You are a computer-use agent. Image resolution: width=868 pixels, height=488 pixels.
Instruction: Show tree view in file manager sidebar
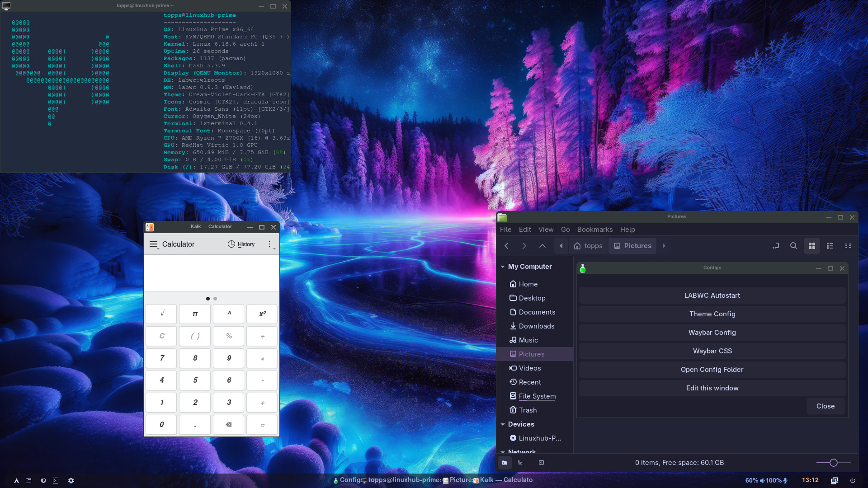click(520, 463)
